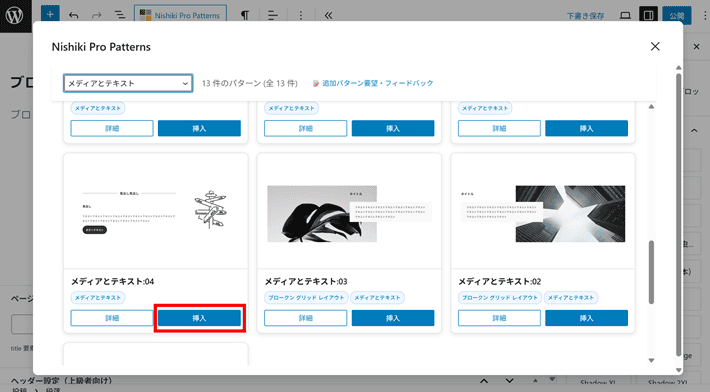The image size is (710, 392).
Task: Click the ヘッダー設定（上級者向け）panel title
Action: click(62, 381)
